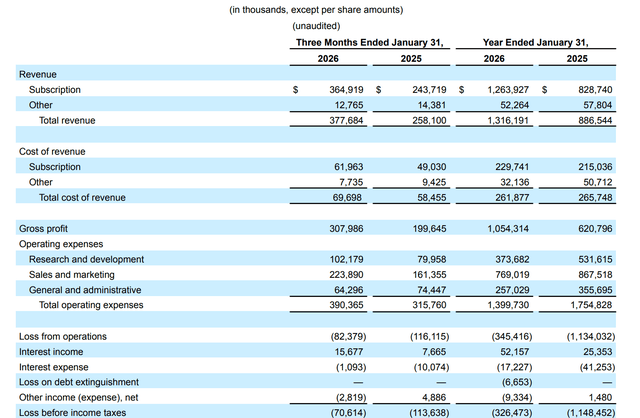The image size is (640, 418).
Task: Select the 'Year Ended January 31,' header
Action: pyautogui.click(x=536, y=42)
